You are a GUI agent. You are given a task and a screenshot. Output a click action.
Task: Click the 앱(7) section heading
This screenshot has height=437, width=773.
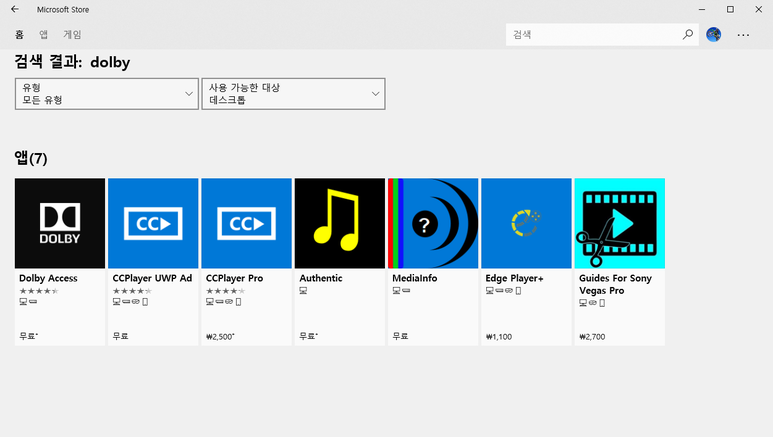coord(31,158)
